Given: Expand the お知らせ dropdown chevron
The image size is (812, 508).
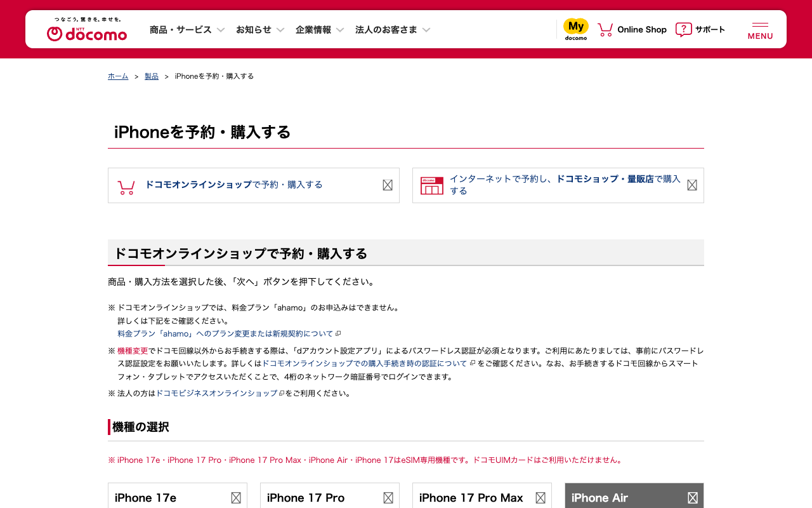Looking at the screenshot, I should click(280, 30).
